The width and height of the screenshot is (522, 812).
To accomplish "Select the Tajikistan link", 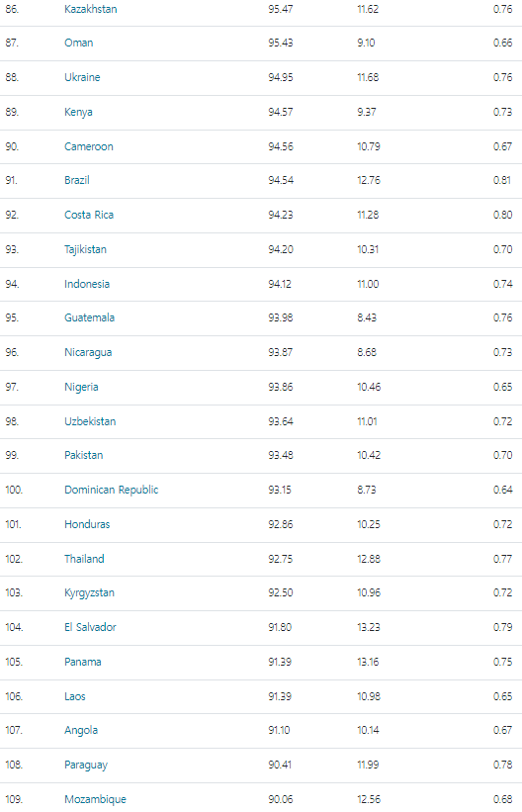I will (85, 249).
